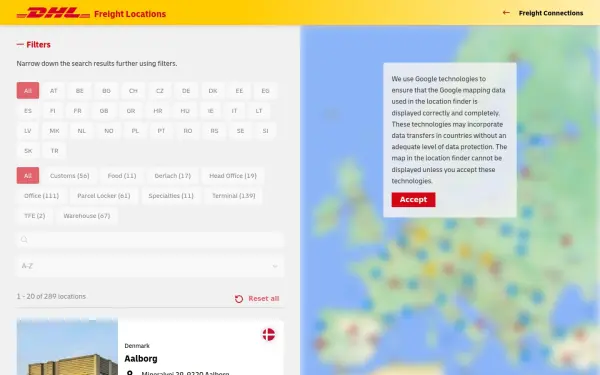Click the DHL logo
Image resolution: width=600 pixels, height=375 pixels.
pos(53,13)
